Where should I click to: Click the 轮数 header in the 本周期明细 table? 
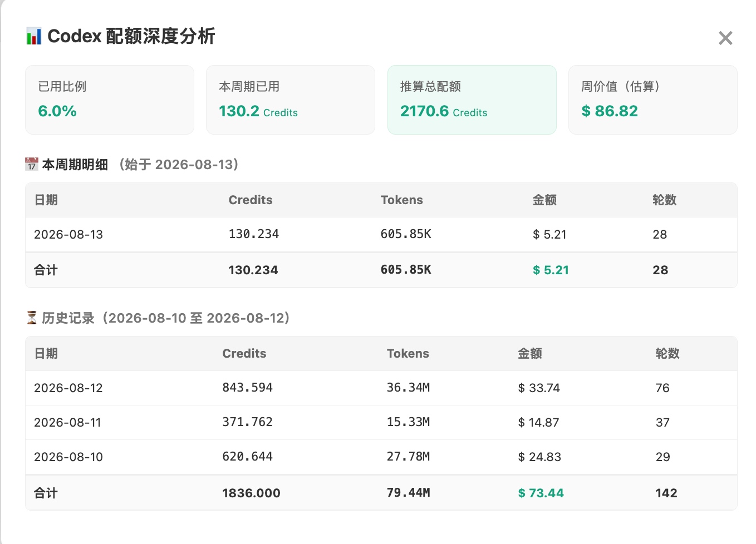click(665, 200)
